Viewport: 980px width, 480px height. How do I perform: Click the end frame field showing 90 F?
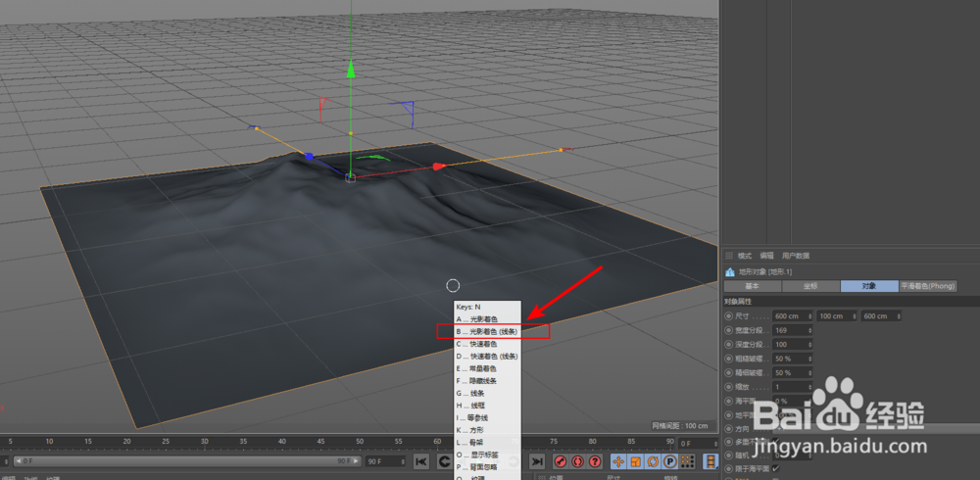(385, 461)
